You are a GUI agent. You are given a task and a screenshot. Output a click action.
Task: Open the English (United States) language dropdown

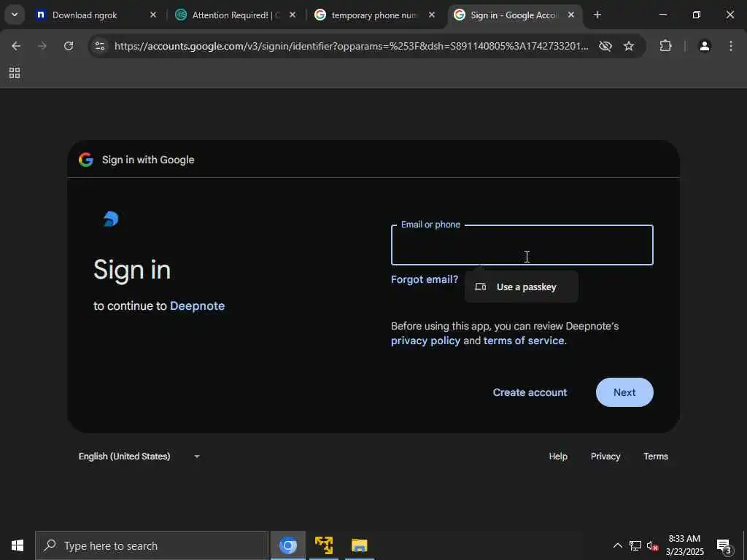pyautogui.click(x=139, y=456)
